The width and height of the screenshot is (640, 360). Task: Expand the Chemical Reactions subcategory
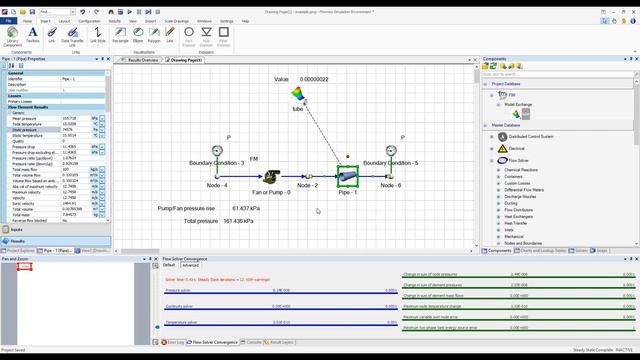(498, 170)
